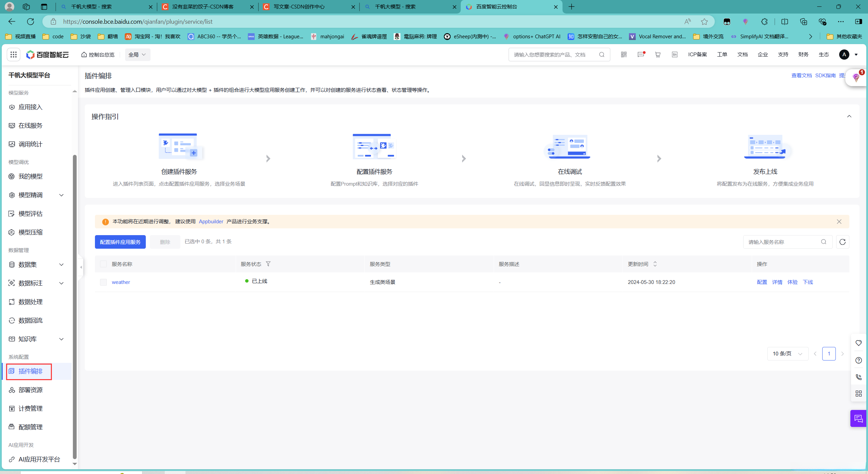Sort by update time column
868x474 pixels.
coord(655,264)
